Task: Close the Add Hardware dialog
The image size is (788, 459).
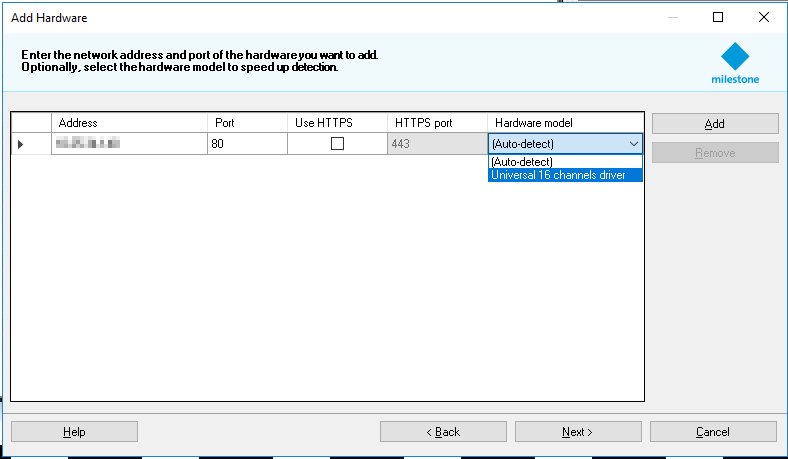Action: [764, 17]
